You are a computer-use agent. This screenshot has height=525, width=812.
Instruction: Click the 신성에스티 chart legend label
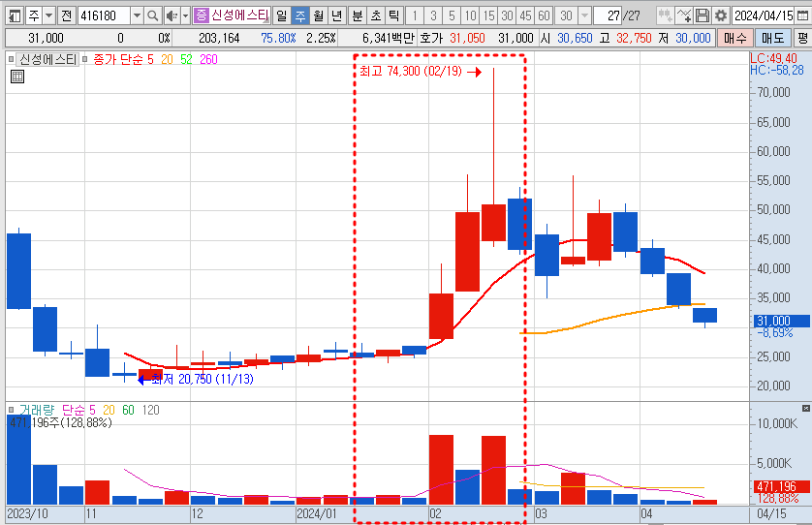(47, 59)
